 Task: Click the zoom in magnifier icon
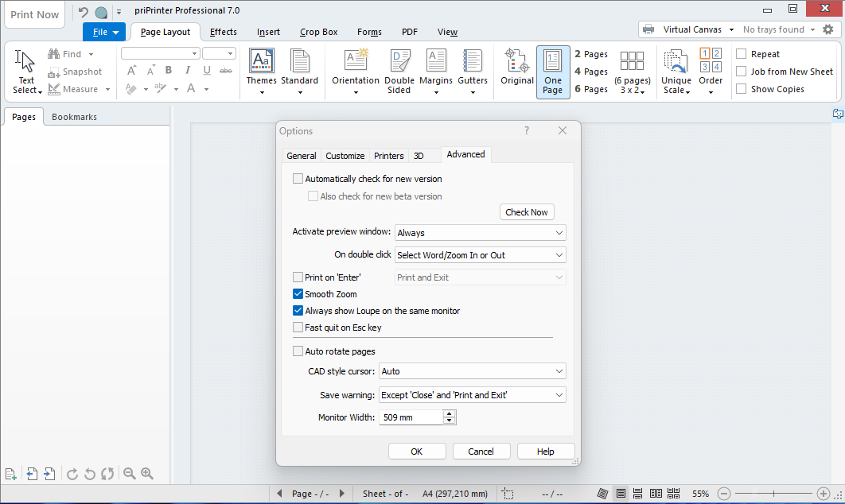[147, 474]
